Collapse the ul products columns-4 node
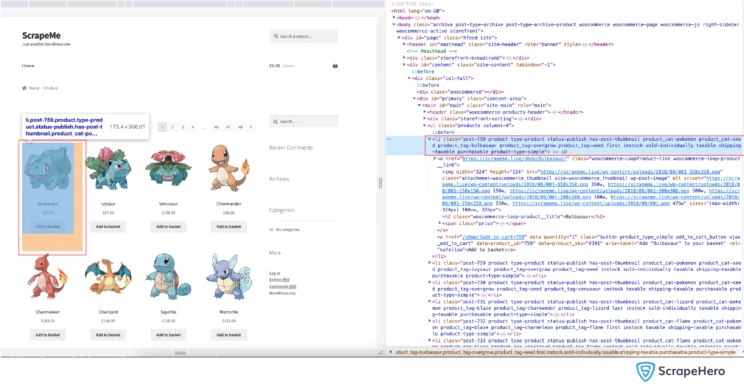 tap(425, 126)
